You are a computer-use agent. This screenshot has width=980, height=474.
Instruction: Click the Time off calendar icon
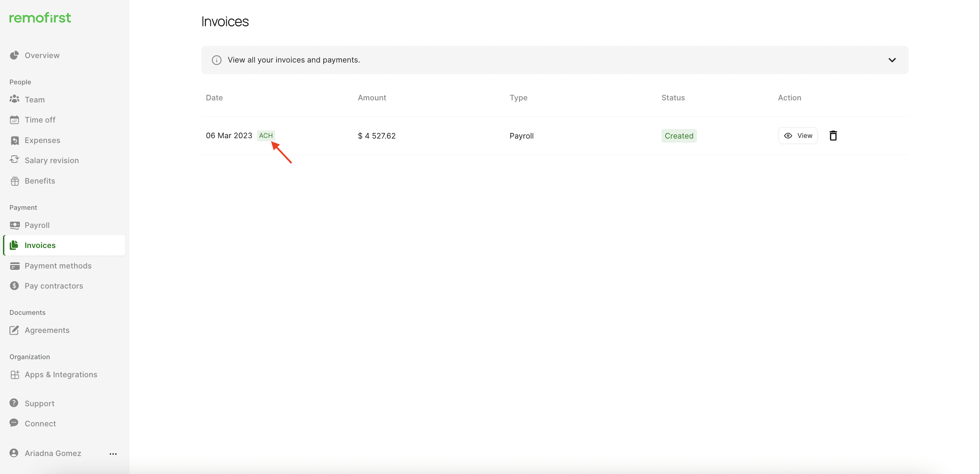(14, 120)
